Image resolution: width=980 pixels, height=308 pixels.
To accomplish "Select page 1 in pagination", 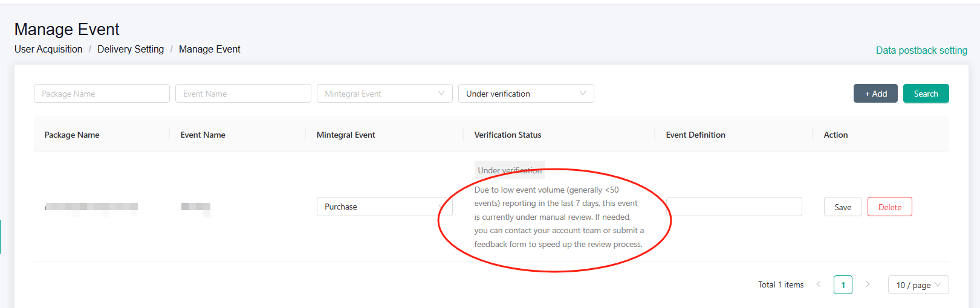I will [x=843, y=284].
